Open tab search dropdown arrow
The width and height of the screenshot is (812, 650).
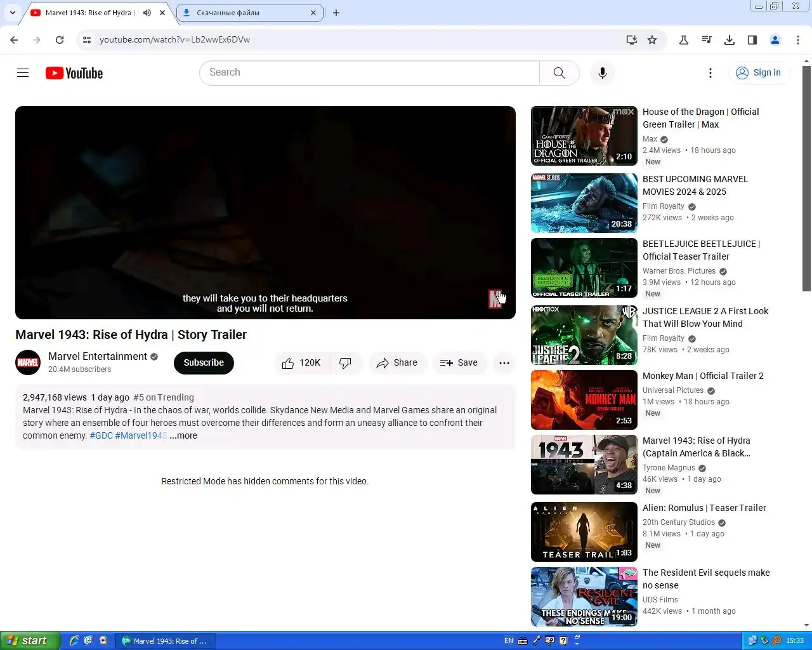point(12,13)
